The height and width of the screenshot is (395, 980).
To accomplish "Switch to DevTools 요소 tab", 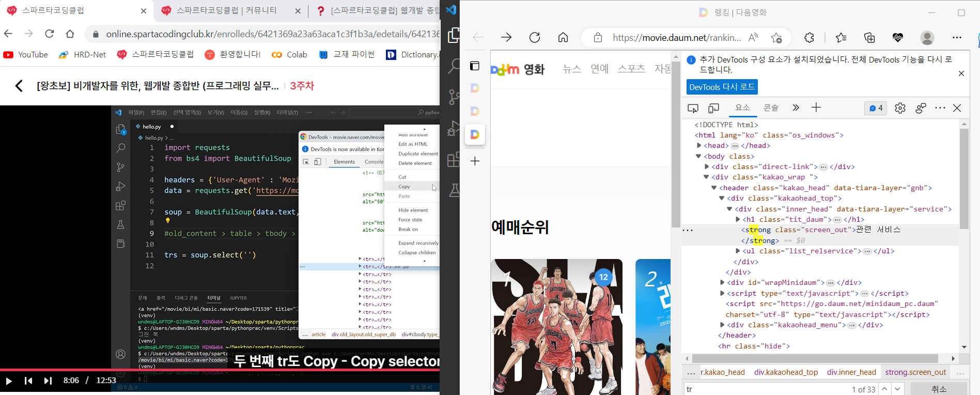I will 742,108.
